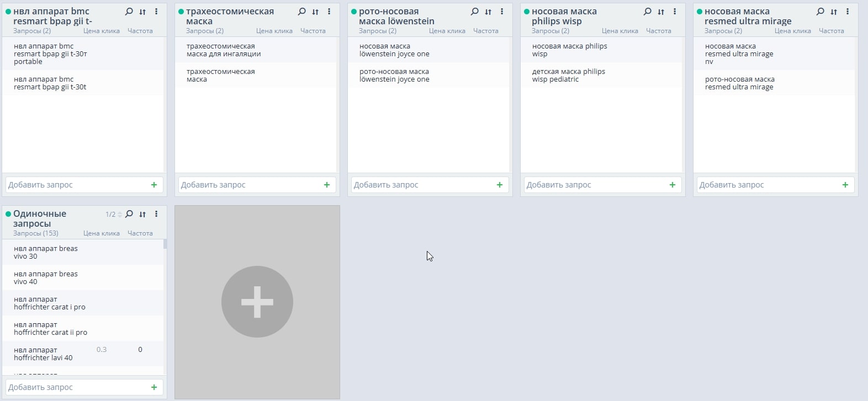The height and width of the screenshot is (401, 868).
Task: Open three-dot menu of Одиночные запросы group
Action: pos(156,214)
